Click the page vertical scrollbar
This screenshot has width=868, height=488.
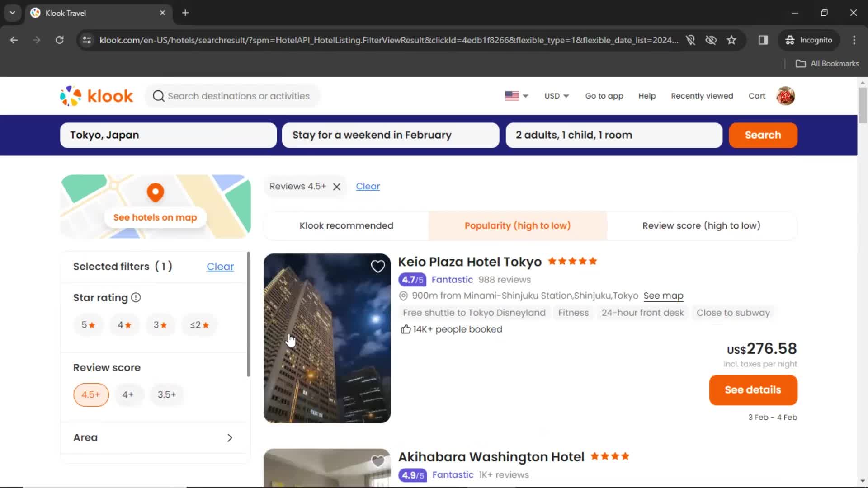(x=863, y=104)
